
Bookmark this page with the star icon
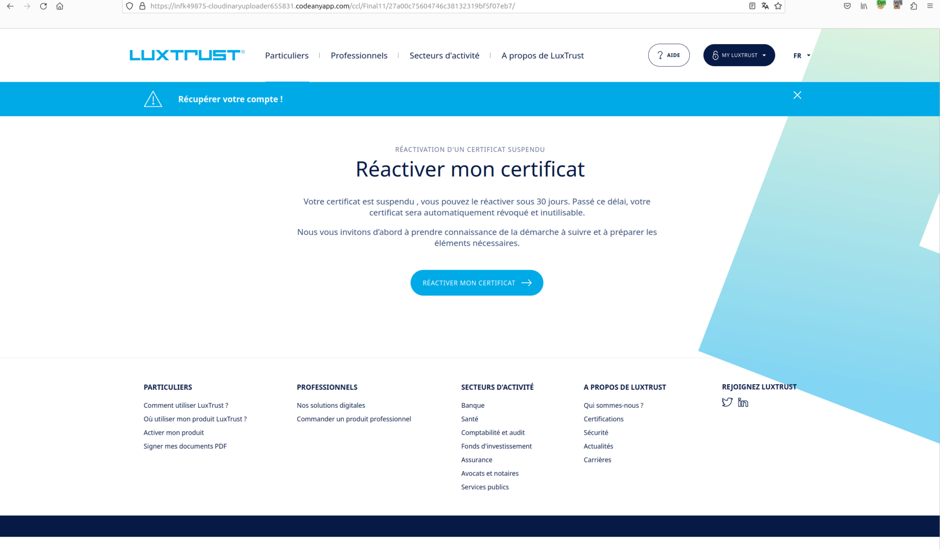[x=778, y=6]
